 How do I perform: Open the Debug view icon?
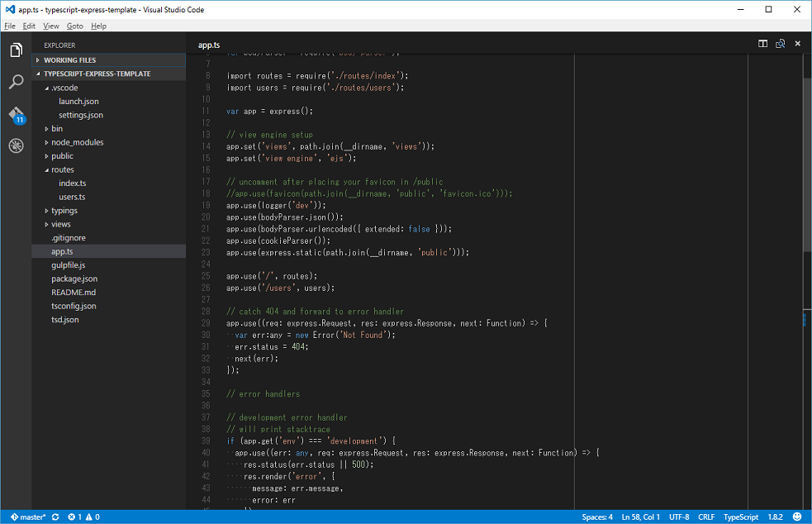point(16,145)
